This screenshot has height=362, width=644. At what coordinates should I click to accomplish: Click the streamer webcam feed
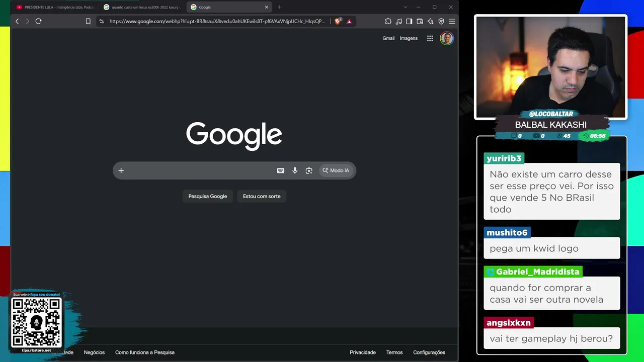551,67
